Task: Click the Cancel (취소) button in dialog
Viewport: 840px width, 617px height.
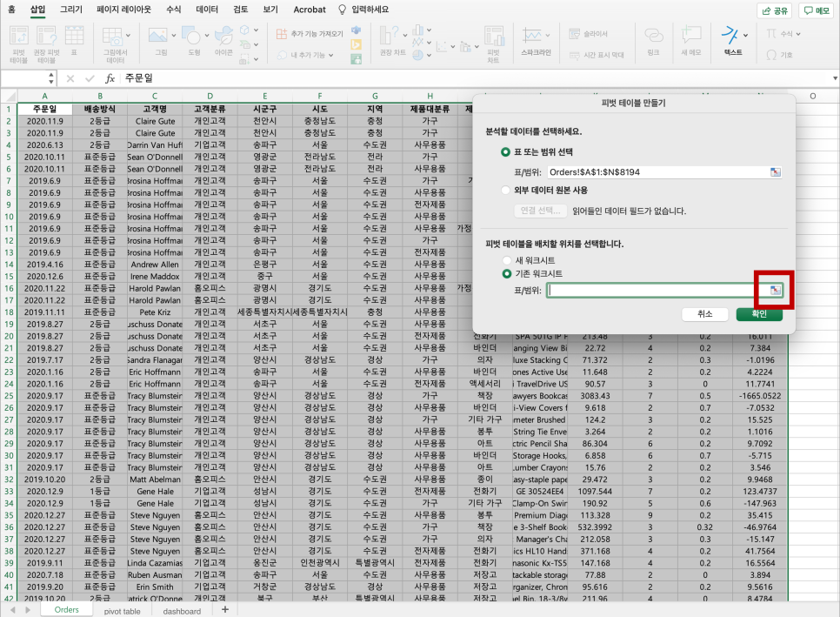Action: (x=704, y=314)
